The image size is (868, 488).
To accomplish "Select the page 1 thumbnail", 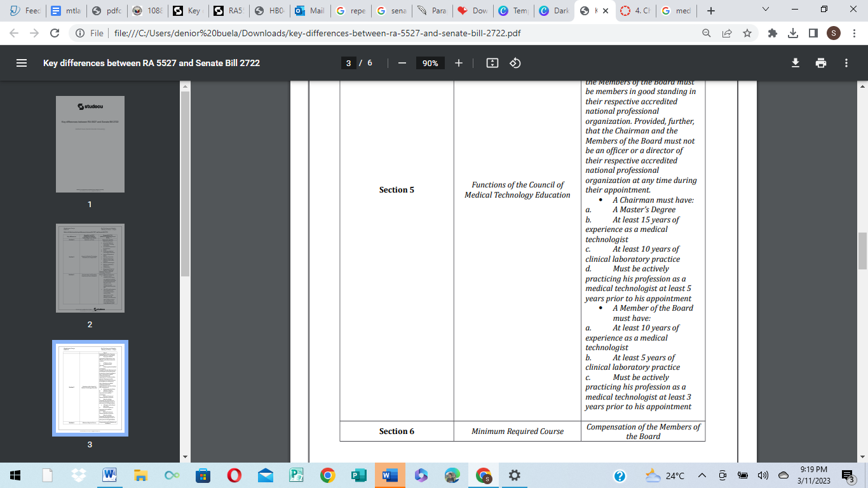I will click(90, 144).
